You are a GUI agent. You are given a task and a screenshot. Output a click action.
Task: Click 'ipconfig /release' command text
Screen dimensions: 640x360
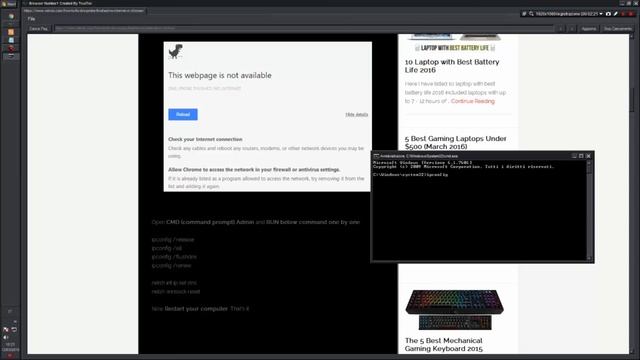coord(173,240)
